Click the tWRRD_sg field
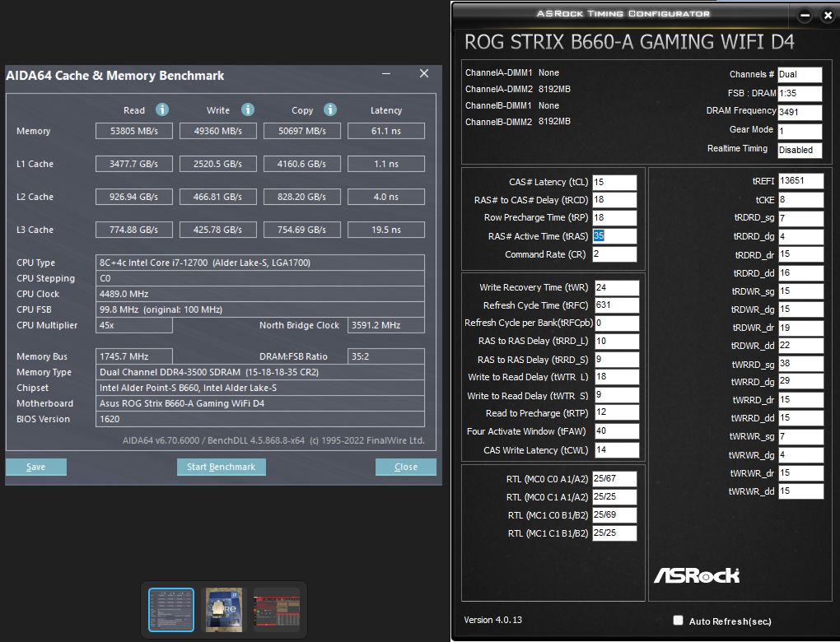This screenshot has height=642, width=840. click(800, 364)
